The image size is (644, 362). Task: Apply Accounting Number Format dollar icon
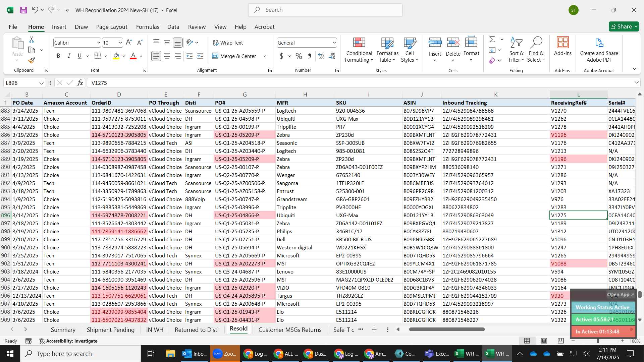coord(281,56)
